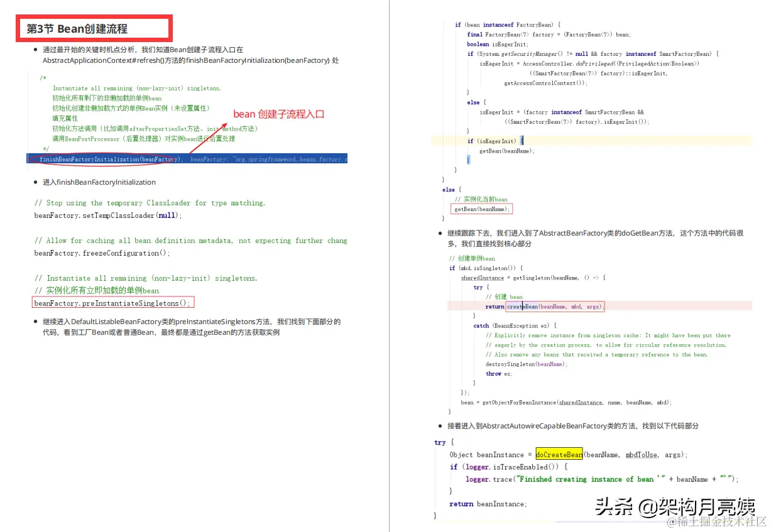This screenshot has height=532, width=771.
Task: Click the line return createBean(beanName, mbd, args);
Action: pos(545,307)
